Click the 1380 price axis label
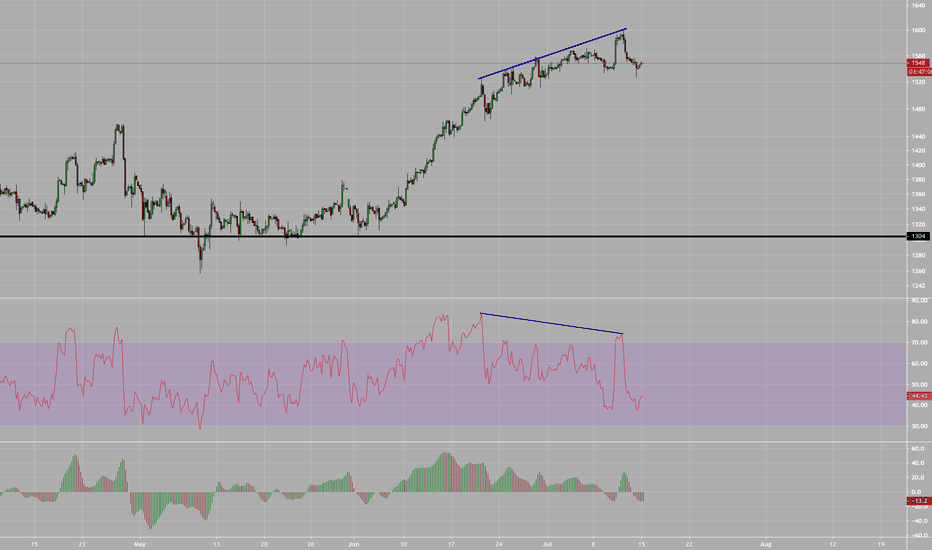 pos(918,180)
